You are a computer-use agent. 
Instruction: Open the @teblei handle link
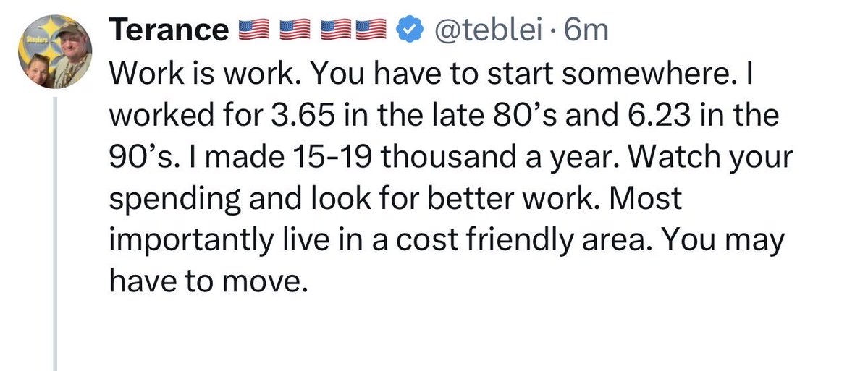pyautogui.click(x=488, y=31)
